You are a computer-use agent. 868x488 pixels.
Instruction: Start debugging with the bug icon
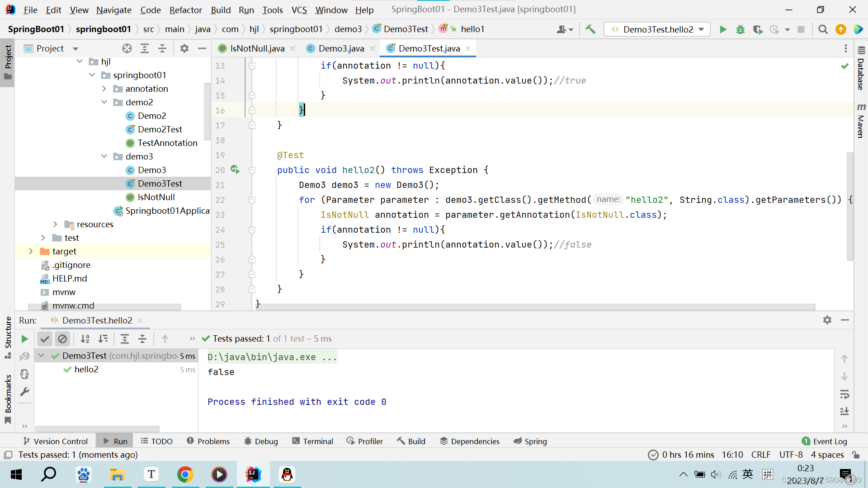(740, 29)
